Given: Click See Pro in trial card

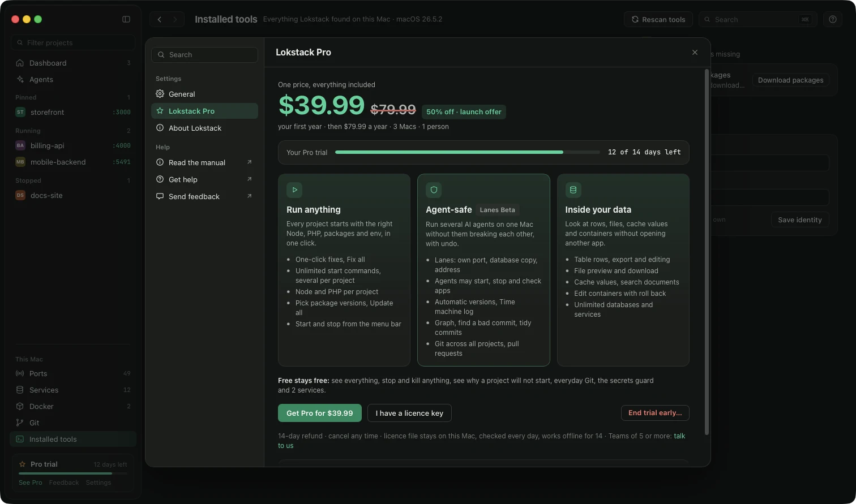Looking at the screenshot, I should [31, 483].
